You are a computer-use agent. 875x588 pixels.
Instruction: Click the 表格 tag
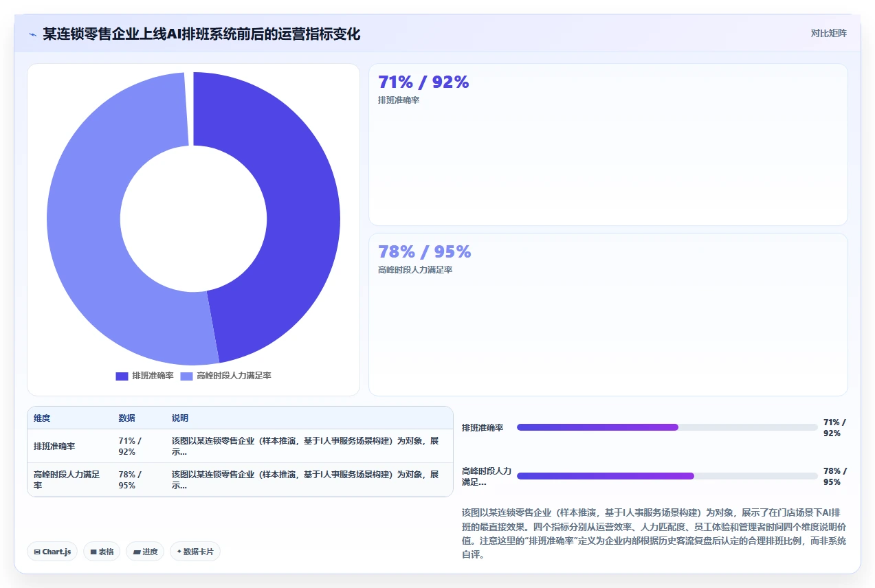click(102, 552)
